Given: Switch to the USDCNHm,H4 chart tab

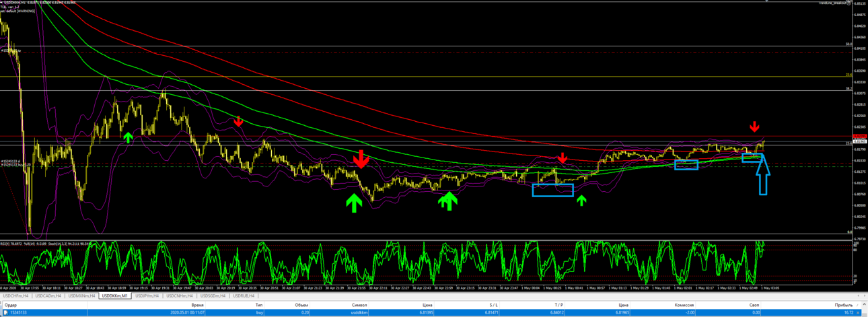Looking at the screenshot, I should [x=181, y=295].
